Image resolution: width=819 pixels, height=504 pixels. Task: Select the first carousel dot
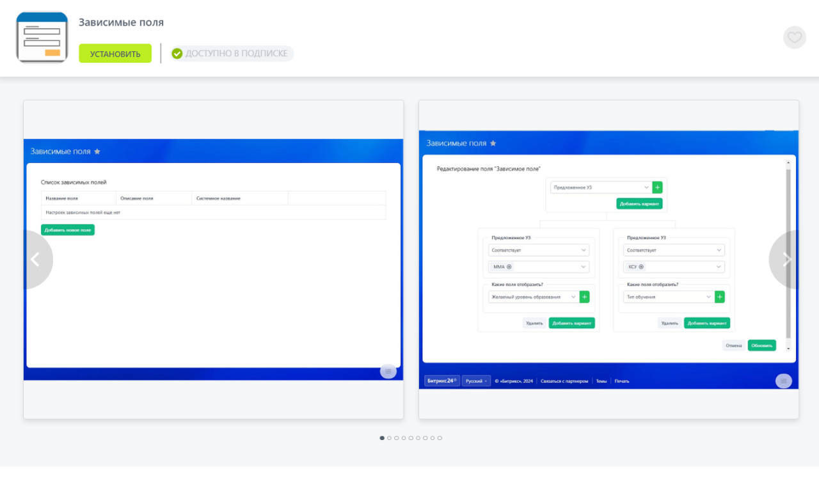pyautogui.click(x=382, y=438)
